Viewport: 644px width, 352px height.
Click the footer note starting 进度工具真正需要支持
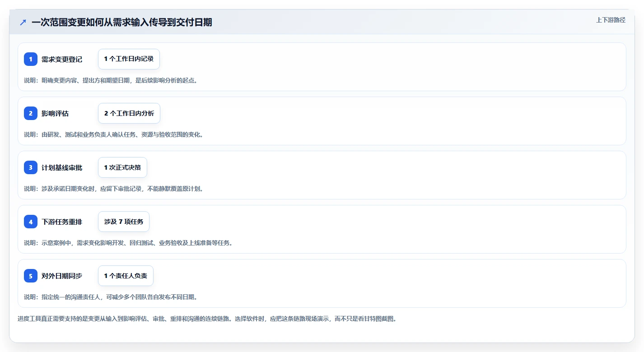tap(207, 319)
